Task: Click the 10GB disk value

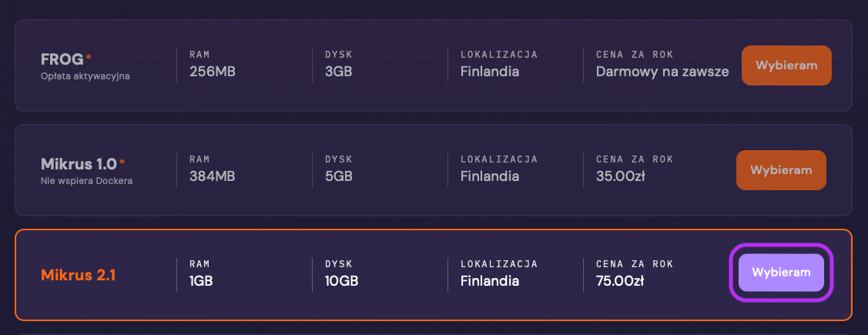Action: click(x=341, y=281)
